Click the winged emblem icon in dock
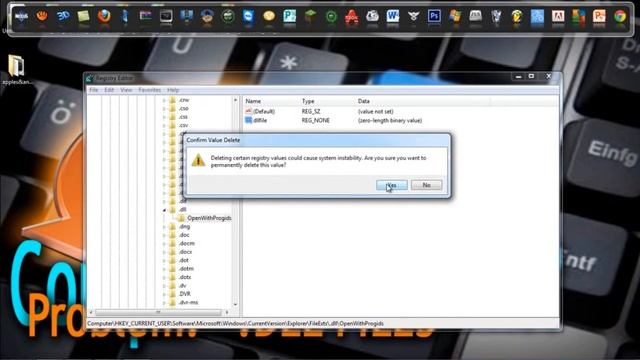This screenshot has height=360, width=640. [x=413, y=16]
